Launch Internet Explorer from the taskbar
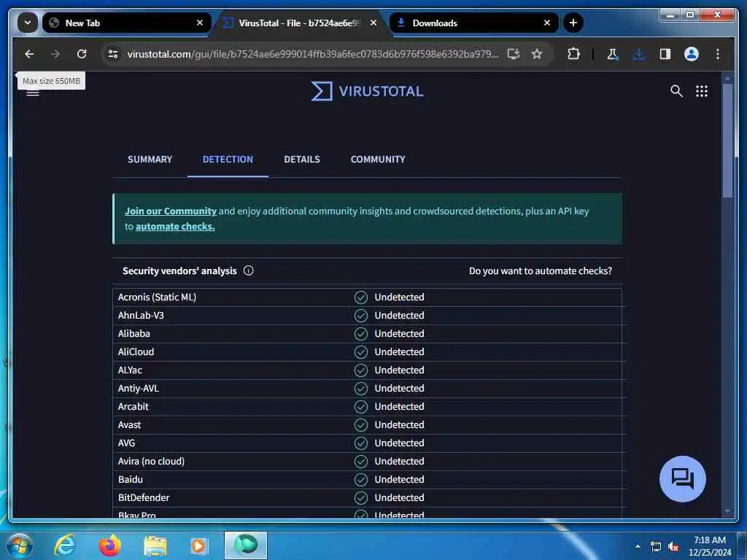747x560 pixels. [x=64, y=545]
